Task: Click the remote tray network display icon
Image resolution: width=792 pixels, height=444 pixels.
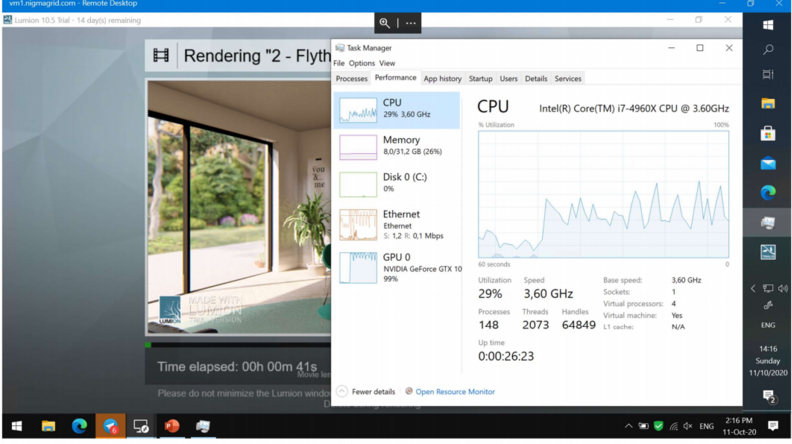Action: tap(768, 288)
